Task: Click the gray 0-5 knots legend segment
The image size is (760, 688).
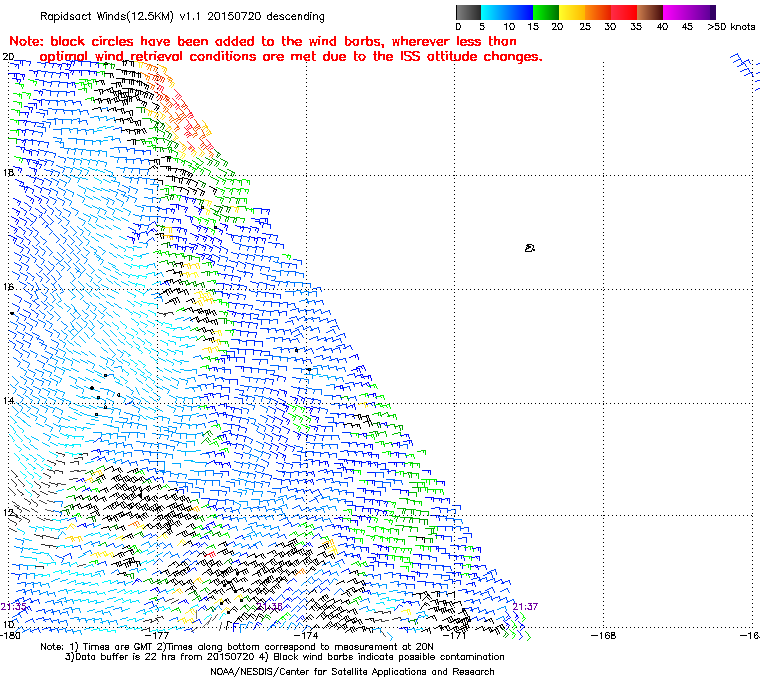Action: (468, 12)
